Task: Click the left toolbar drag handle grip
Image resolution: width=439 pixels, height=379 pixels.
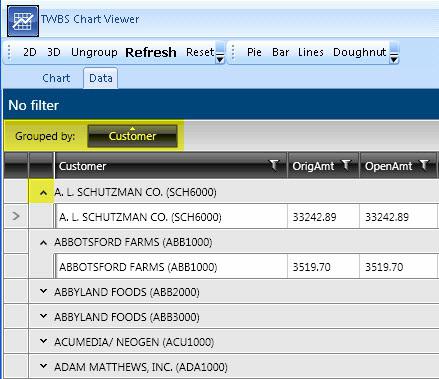Action: coord(9,53)
